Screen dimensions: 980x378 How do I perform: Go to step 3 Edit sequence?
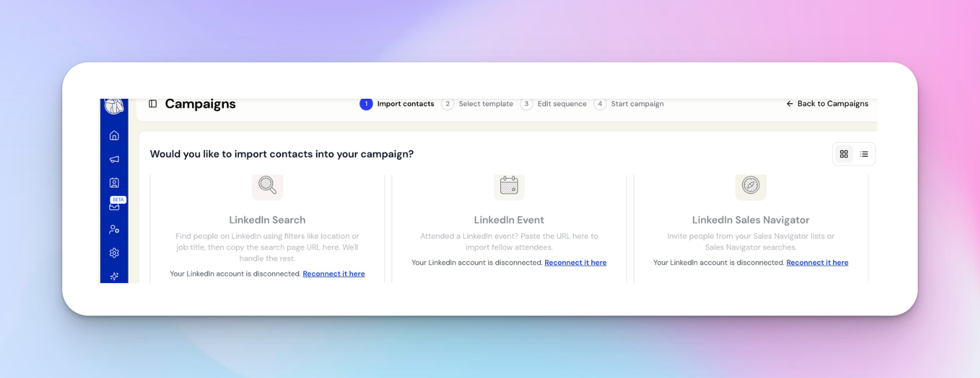(553, 104)
